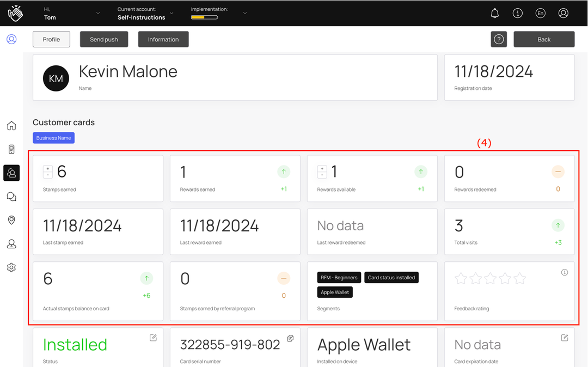Click the info circle icon in top bar

pos(518,14)
